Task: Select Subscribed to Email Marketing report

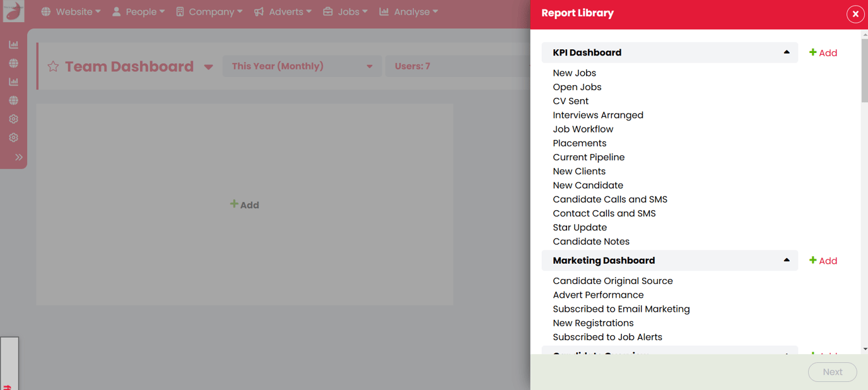Action: coord(621,309)
